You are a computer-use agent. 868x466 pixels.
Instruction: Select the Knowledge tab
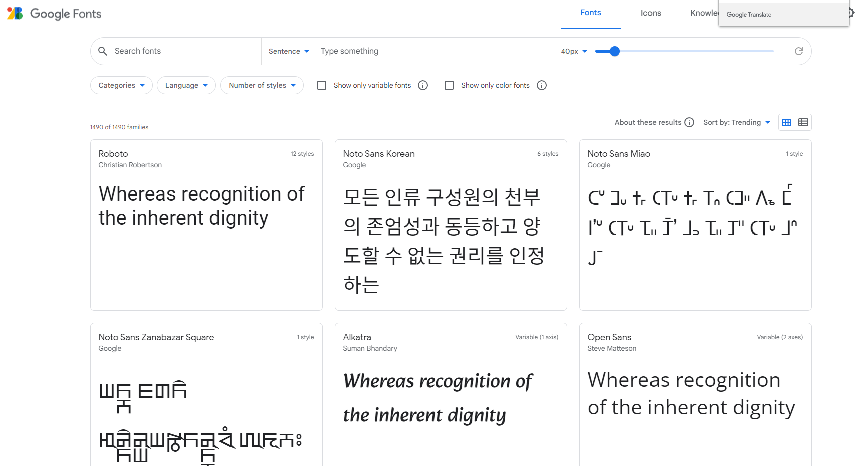[704, 13]
